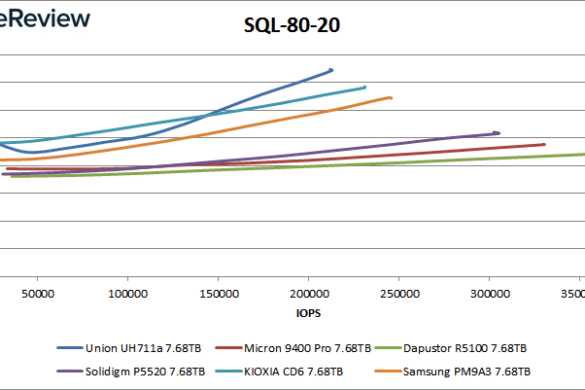Click the 50000 axis tick label
Image resolution: width=585 pixels, height=390 pixels.
(x=38, y=294)
